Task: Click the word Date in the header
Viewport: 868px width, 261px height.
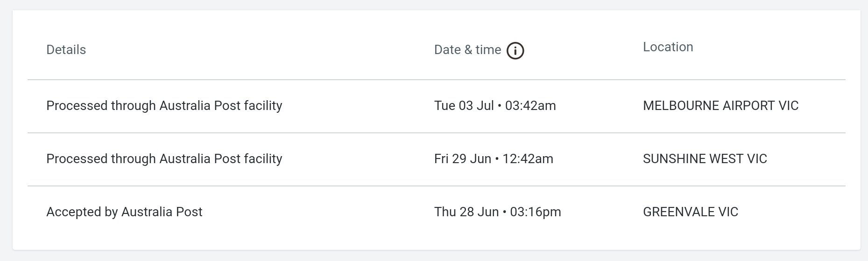Action: [447, 50]
